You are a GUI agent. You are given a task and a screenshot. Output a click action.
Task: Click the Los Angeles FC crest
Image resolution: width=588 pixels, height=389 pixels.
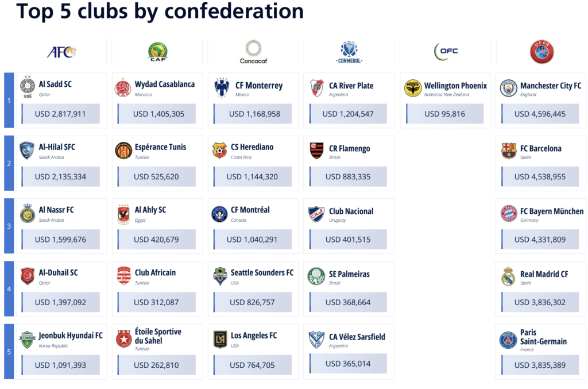click(220, 339)
